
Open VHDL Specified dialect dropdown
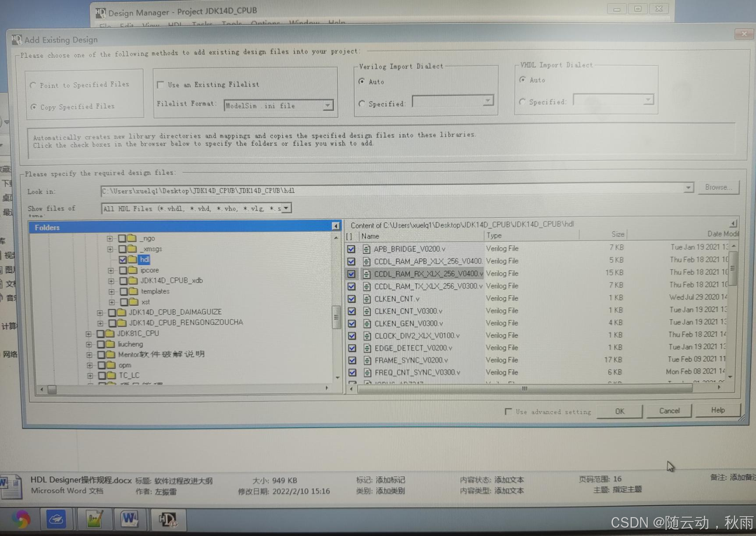(648, 100)
